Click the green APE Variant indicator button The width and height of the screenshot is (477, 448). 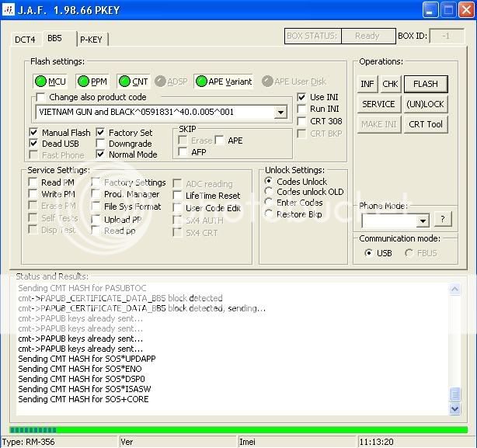click(x=224, y=82)
